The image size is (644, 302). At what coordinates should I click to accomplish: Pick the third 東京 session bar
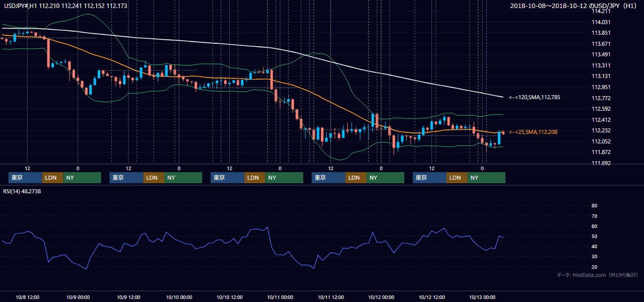[227, 178]
